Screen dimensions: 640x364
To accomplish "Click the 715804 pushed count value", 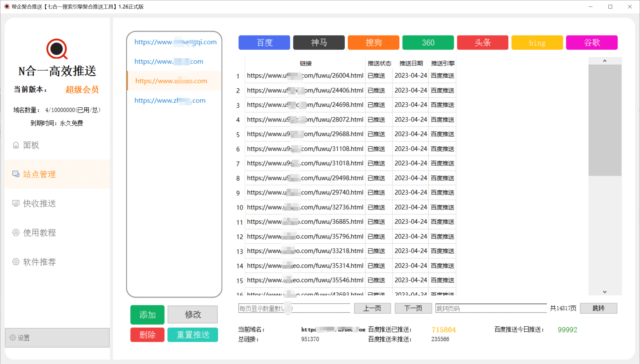I will click(444, 330).
